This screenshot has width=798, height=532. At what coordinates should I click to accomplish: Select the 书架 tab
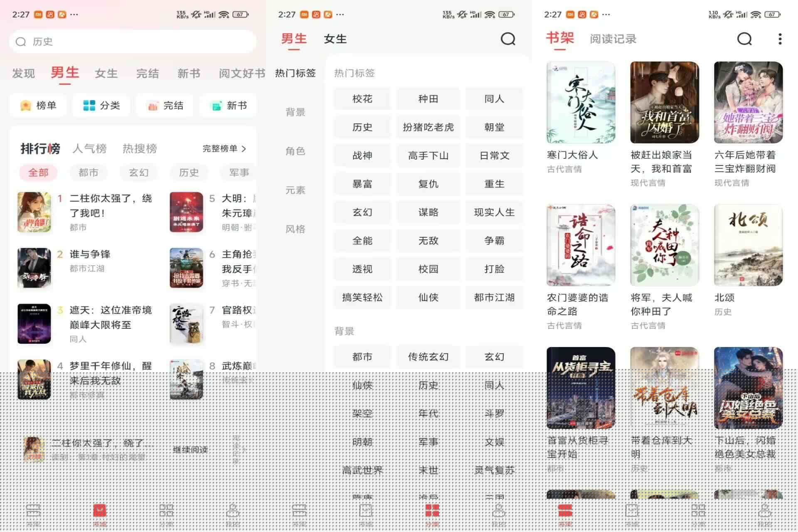pyautogui.click(x=560, y=38)
